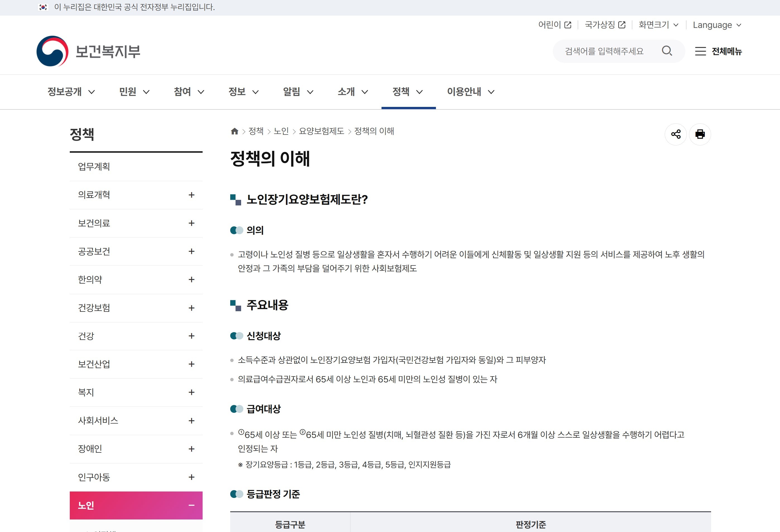
Task: Click the share icon button
Action: [x=676, y=134]
